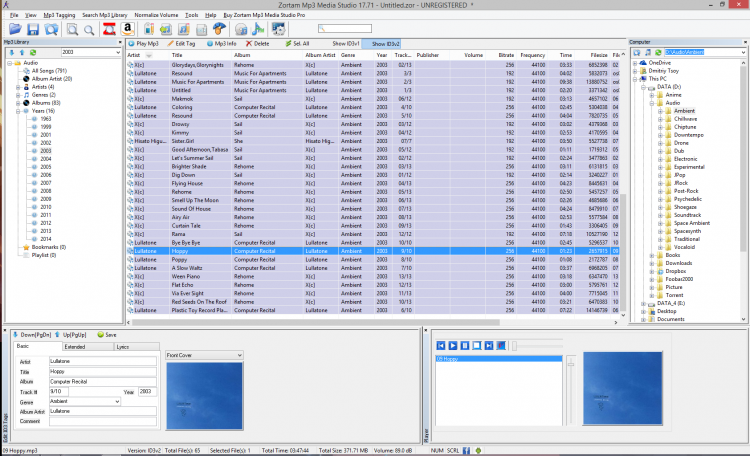Click the folder with magnifier toolbar icon
Screen dimensions: 750x456
[x=52, y=29]
